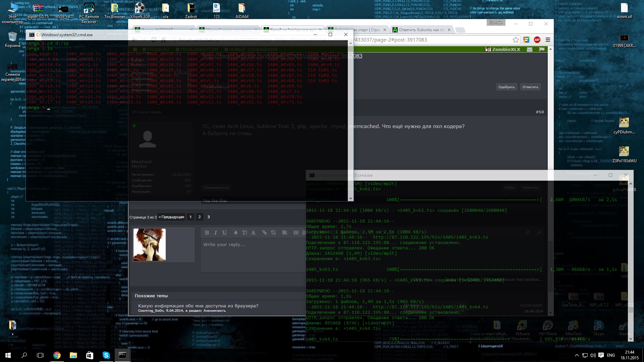Open forum inbox envelope icon

pos(530,49)
